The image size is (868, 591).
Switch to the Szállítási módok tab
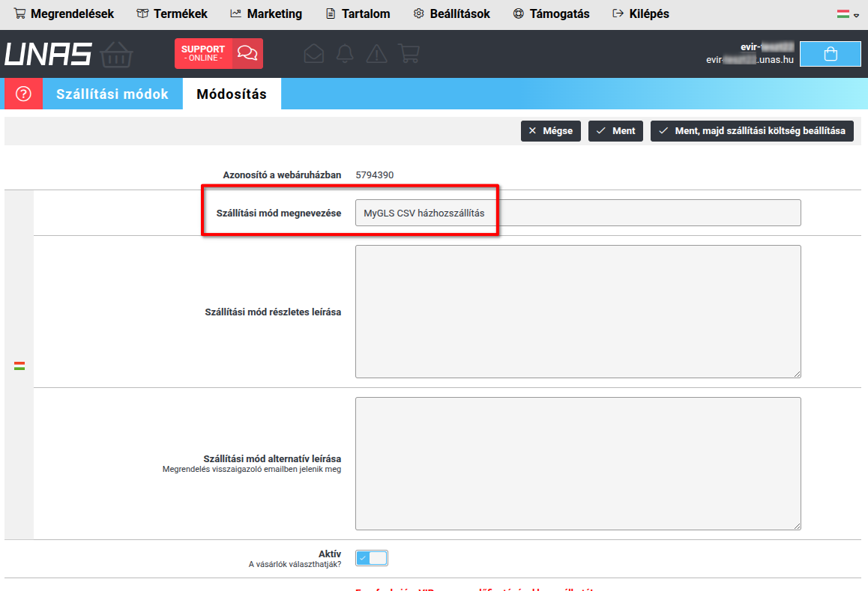112,94
